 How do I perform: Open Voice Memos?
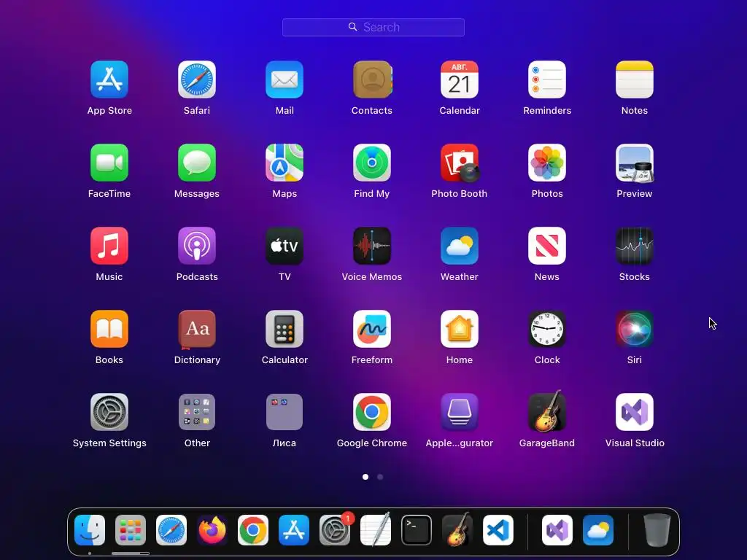372,246
